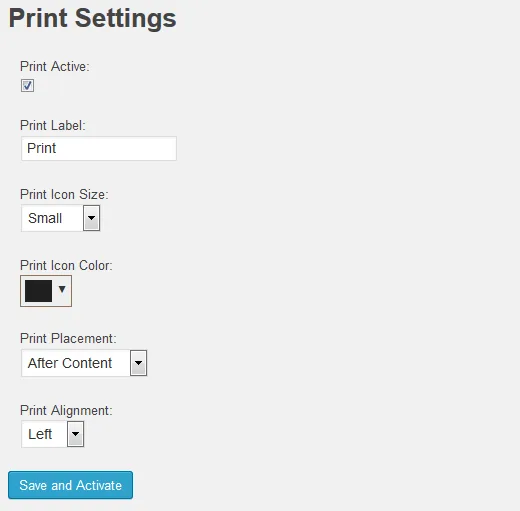Viewport: 520px width, 511px height.
Task: Open the Print Alignment dropdown showing Left
Action: tap(53, 434)
